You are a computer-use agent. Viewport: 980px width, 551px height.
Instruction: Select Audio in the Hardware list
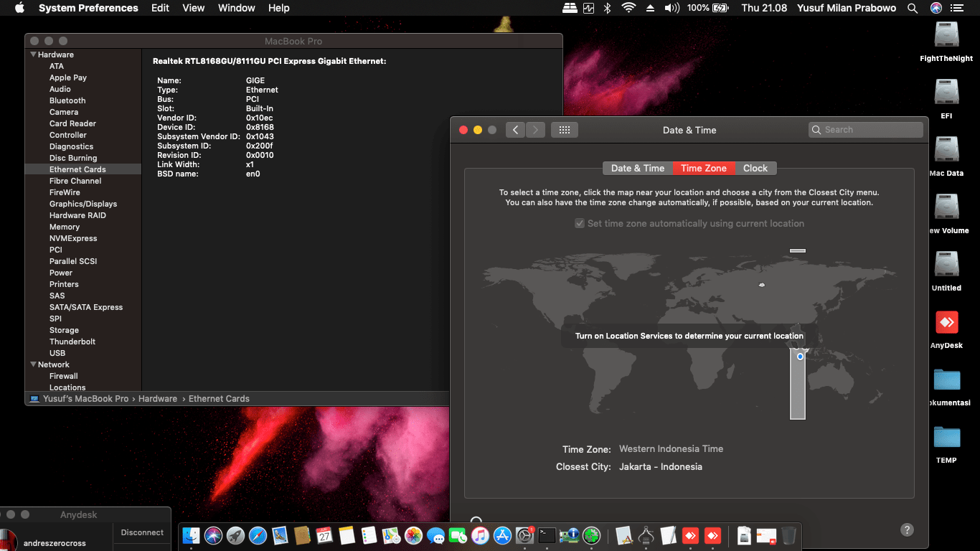coord(60,89)
